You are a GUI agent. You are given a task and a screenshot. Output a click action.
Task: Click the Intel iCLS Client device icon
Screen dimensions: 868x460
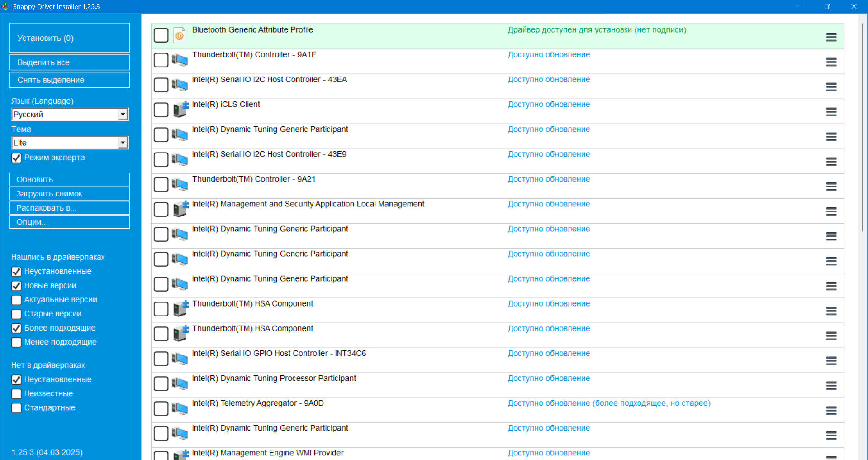click(x=180, y=110)
